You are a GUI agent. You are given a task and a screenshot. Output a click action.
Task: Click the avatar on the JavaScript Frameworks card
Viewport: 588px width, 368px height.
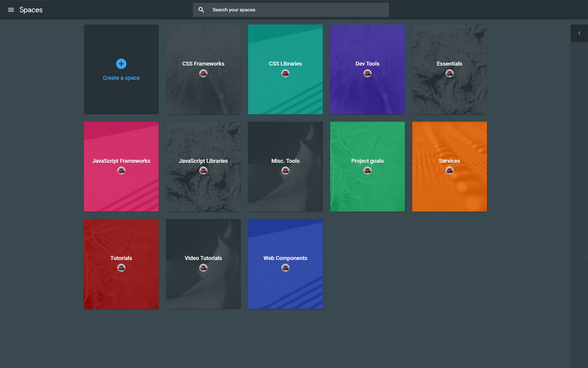tap(121, 170)
